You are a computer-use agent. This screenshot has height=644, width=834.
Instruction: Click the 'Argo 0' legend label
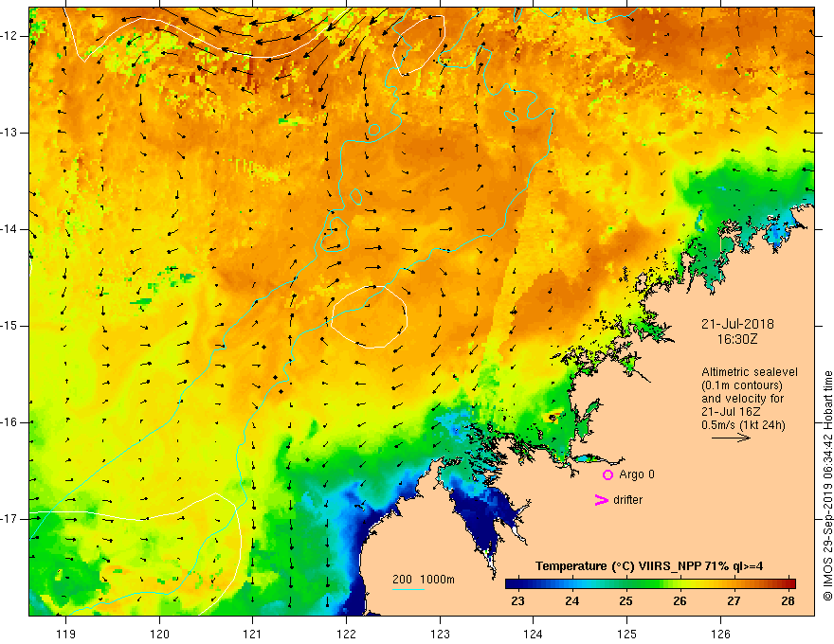coord(637,474)
